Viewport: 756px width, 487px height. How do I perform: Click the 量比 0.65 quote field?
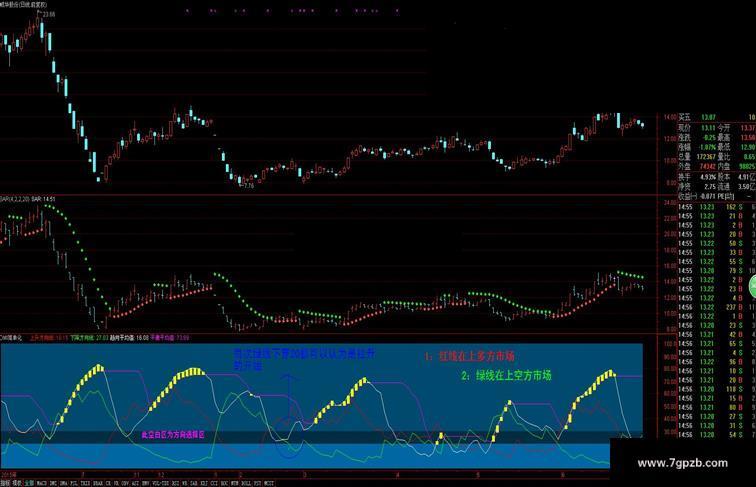point(737,157)
